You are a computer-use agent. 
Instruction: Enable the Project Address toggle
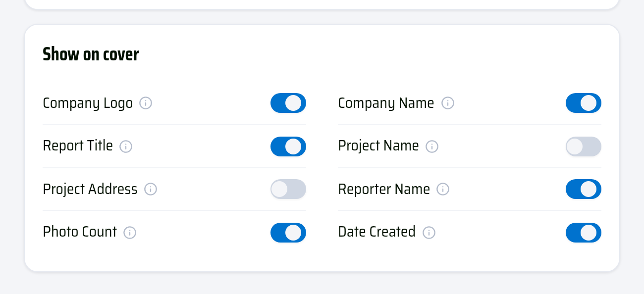tap(288, 189)
